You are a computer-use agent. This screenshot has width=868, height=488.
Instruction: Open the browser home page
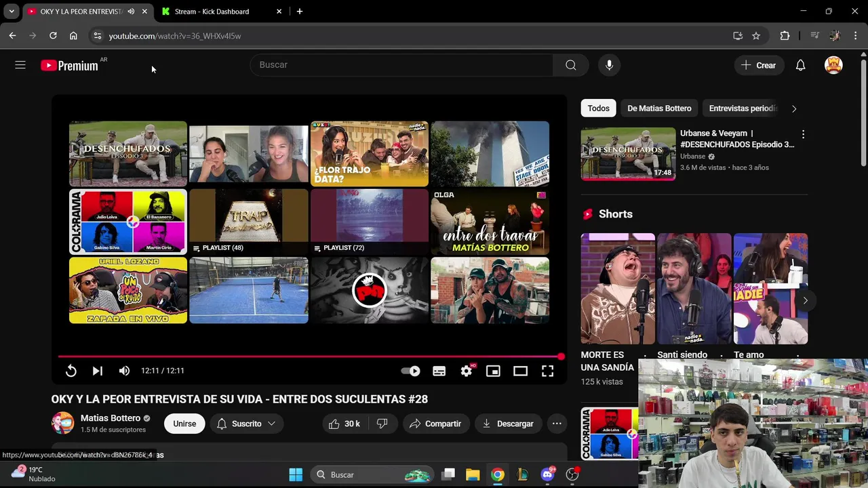[73, 36]
